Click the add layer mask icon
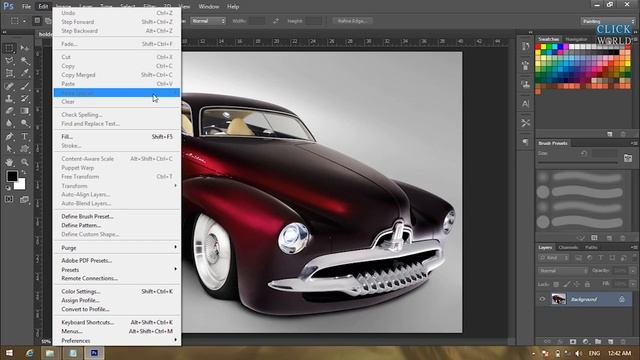The width and height of the screenshot is (640, 360). coord(573,341)
